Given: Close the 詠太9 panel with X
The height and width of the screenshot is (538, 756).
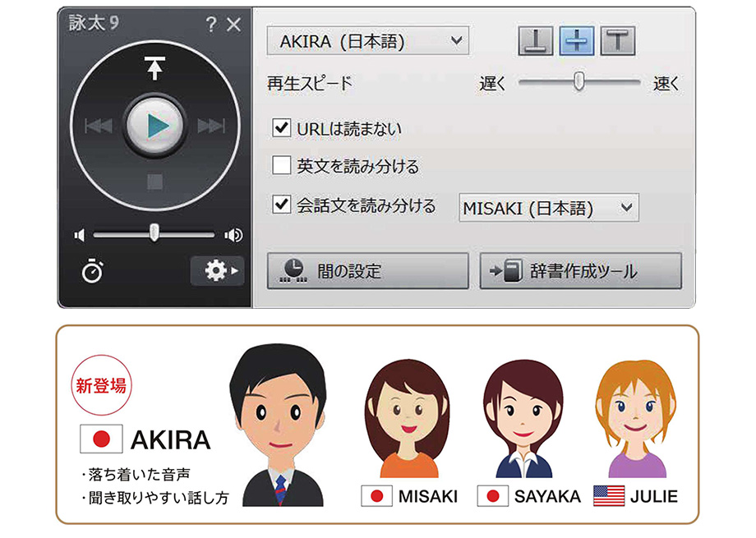Looking at the screenshot, I should pyautogui.click(x=234, y=25).
